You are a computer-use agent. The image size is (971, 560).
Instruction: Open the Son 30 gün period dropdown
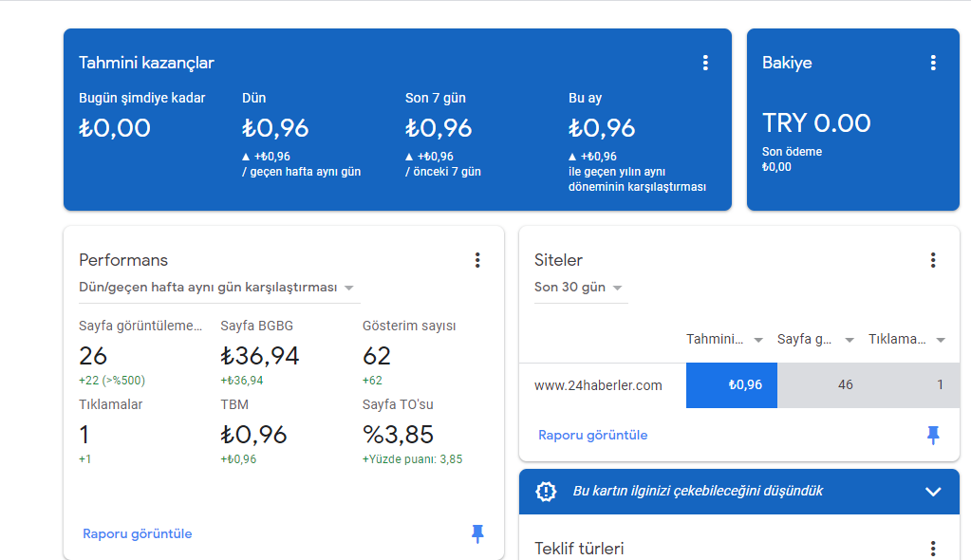pyautogui.click(x=580, y=288)
